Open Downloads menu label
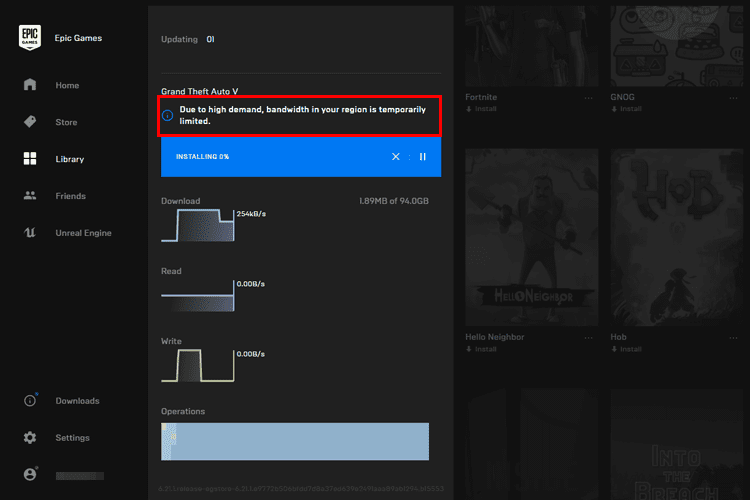The width and height of the screenshot is (750, 500). point(77,400)
